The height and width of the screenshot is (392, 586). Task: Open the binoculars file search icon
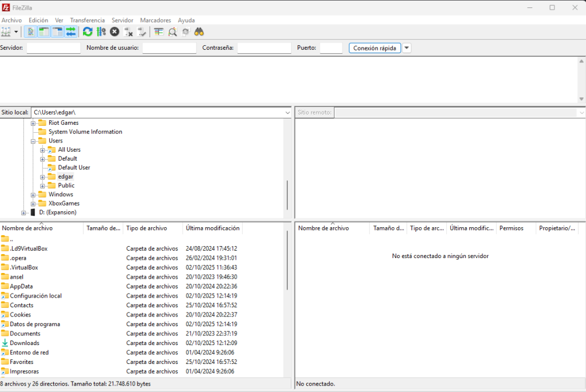(199, 32)
